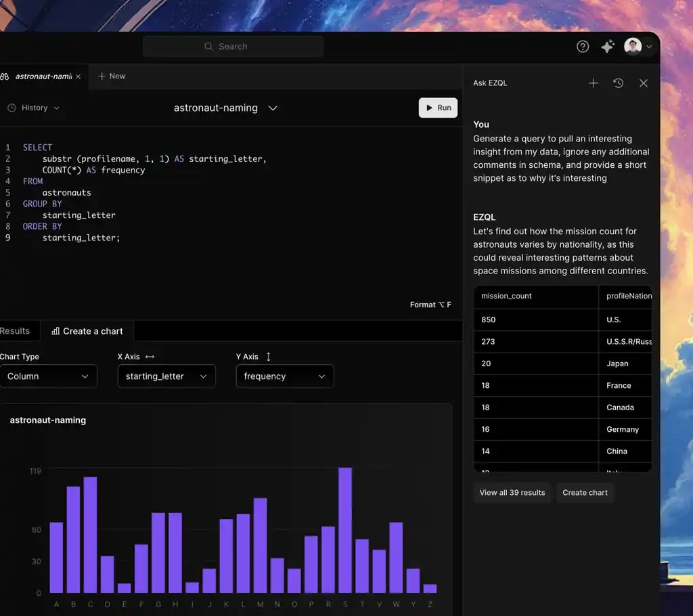Click View all 39 results
The width and height of the screenshot is (693, 616).
point(512,493)
